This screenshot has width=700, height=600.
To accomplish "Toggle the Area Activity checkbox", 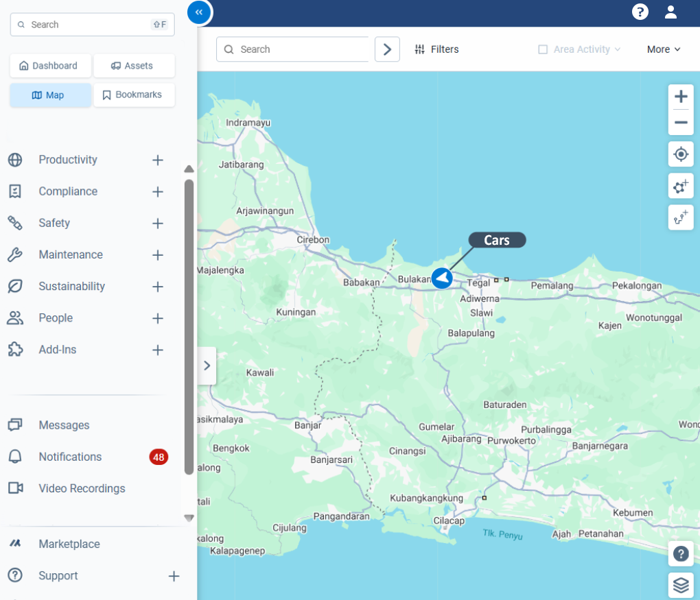I will pyautogui.click(x=543, y=49).
